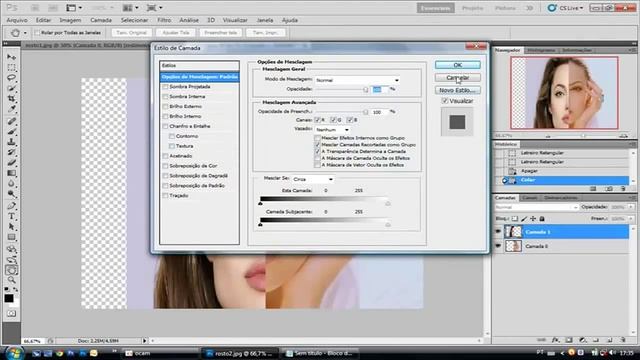Select the Crop tool

11,98
